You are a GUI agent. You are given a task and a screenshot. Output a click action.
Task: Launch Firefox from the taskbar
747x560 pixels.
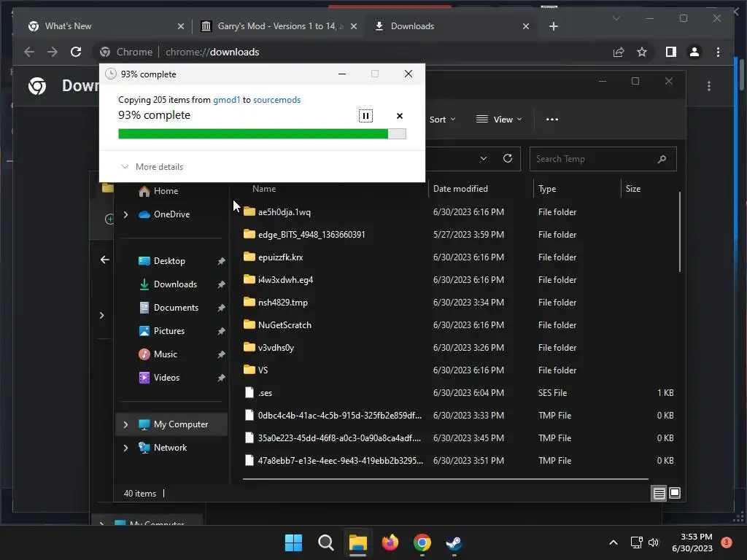coord(390,542)
